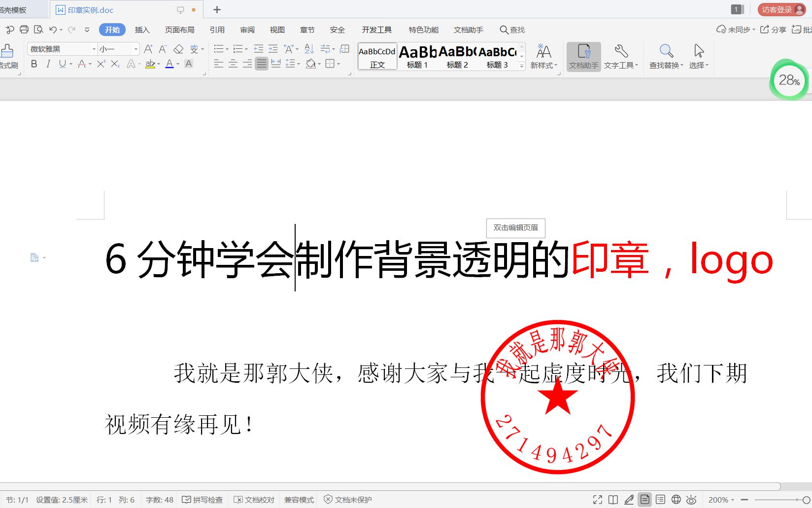The width and height of the screenshot is (812, 508).
Task: Toggle bold formatting
Action: pyautogui.click(x=34, y=64)
